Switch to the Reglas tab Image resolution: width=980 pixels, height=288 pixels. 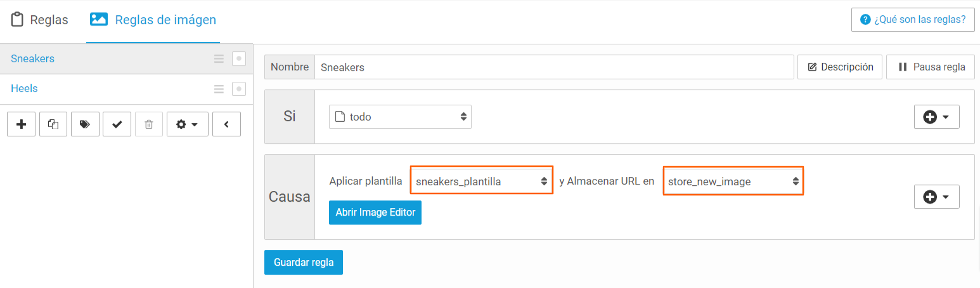tap(40, 20)
